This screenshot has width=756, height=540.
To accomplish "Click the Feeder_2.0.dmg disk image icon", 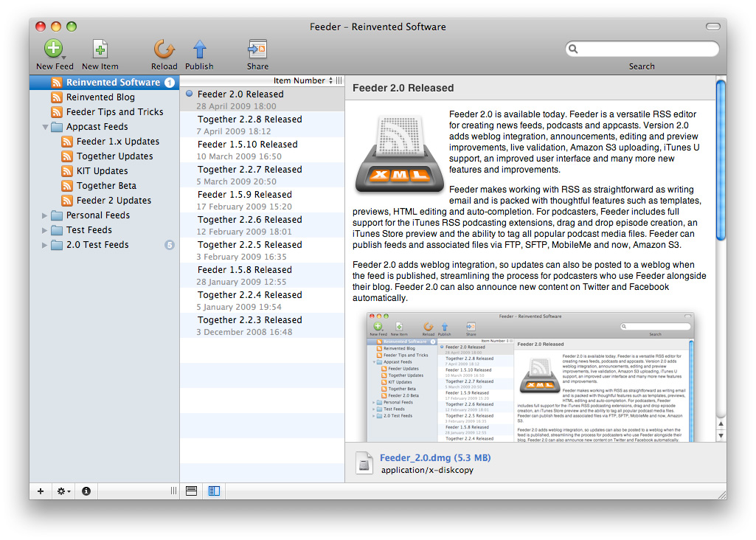I will point(364,463).
